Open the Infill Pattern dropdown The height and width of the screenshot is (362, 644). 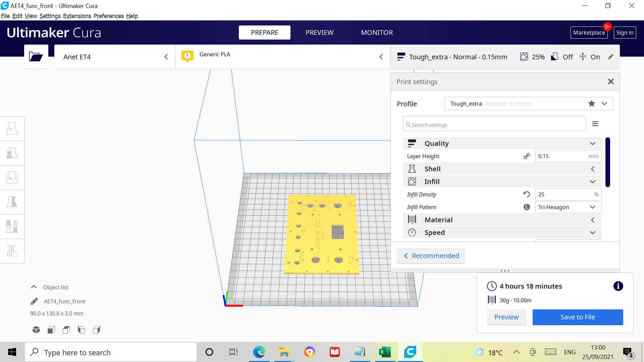tap(568, 207)
